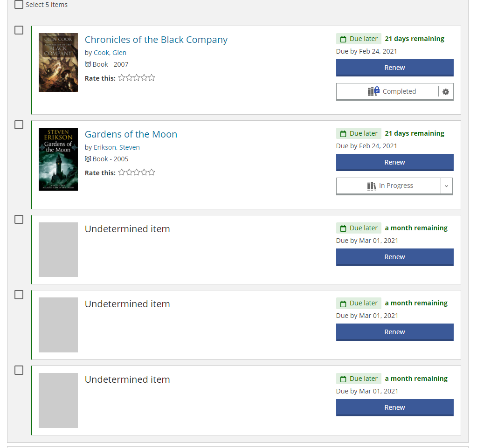Rate Gardens of the Moon five stars

click(152, 172)
